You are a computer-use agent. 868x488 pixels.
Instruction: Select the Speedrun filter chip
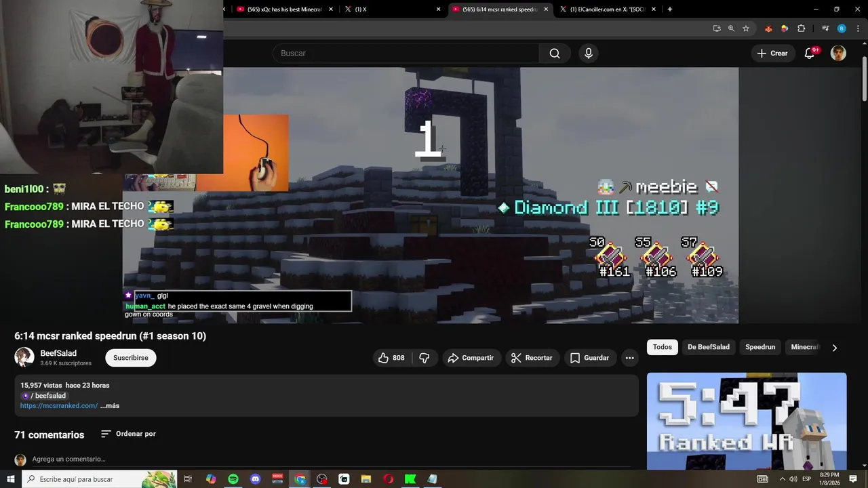[x=760, y=347]
